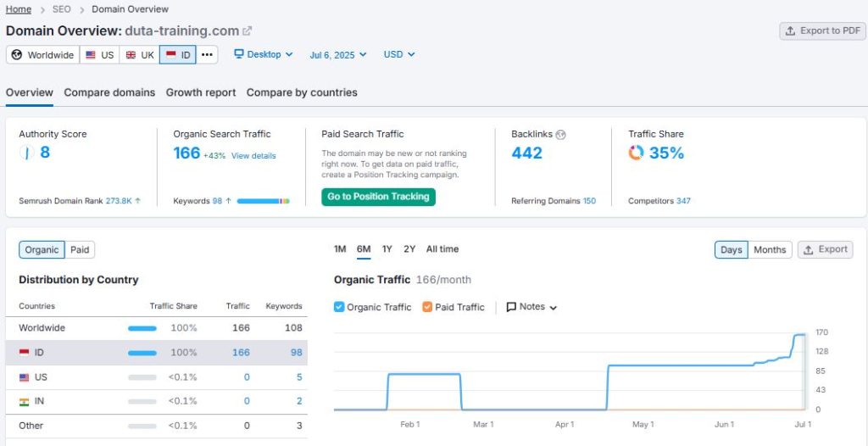Switch to the Compare domains tab
The width and height of the screenshot is (868, 446).
point(109,92)
